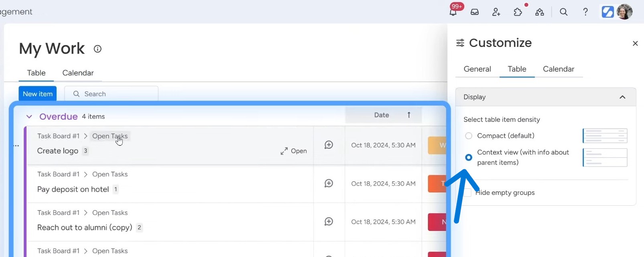The width and height of the screenshot is (644, 257).
Task: Click Compact density preview thumbnail
Action: (x=605, y=136)
